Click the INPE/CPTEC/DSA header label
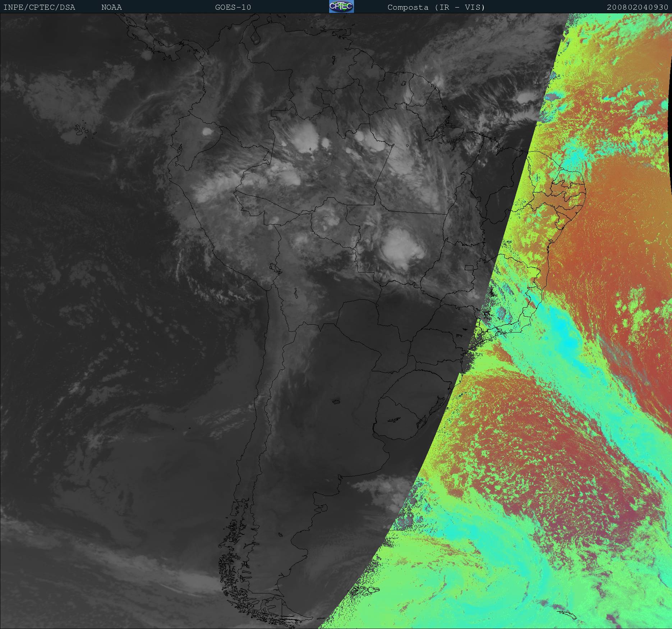 coord(39,7)
